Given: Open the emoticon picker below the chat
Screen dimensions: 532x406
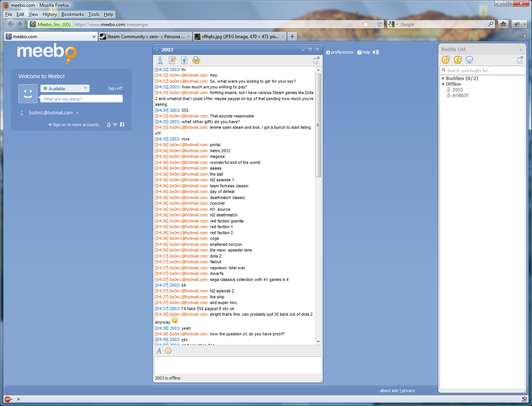Looking at the screenshot, I should pos(168,351).
